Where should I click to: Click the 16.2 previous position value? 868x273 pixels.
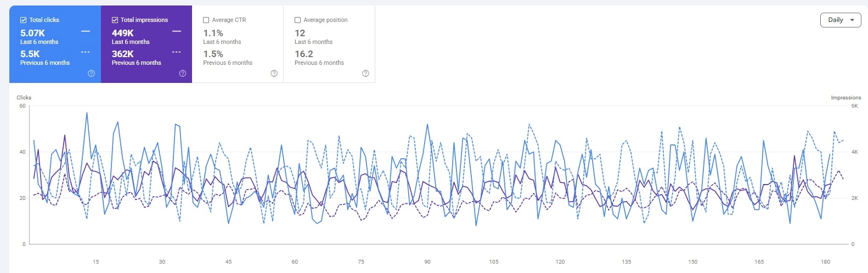click(304, 54)
